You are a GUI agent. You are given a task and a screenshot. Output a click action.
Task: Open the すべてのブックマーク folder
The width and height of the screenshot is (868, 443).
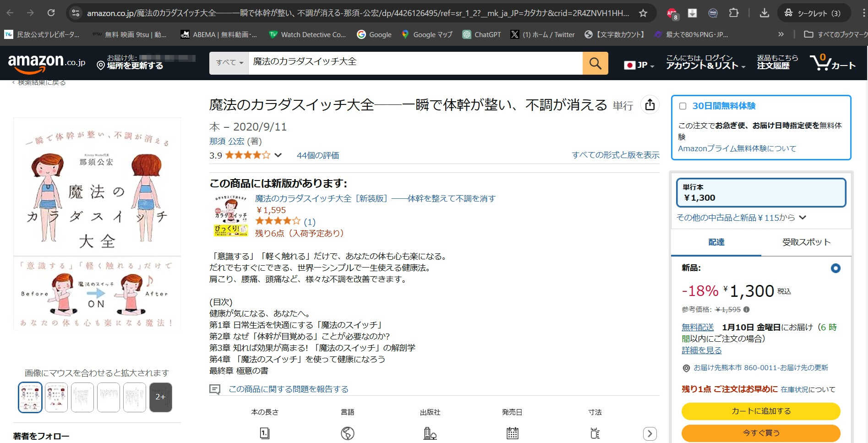[x=835, y=34]
